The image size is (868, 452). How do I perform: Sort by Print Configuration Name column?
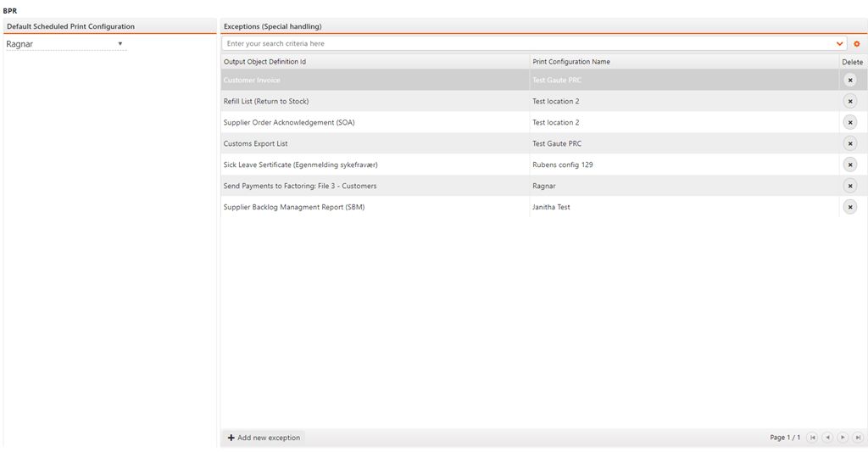pyautogui.click(x=571, y=62)
